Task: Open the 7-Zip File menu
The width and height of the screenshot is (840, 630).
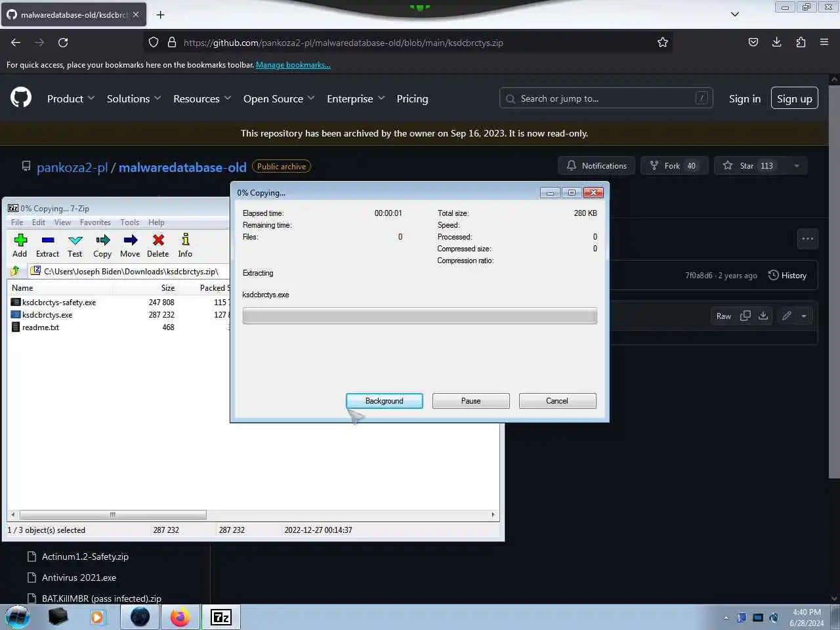Action: [17, 222]
